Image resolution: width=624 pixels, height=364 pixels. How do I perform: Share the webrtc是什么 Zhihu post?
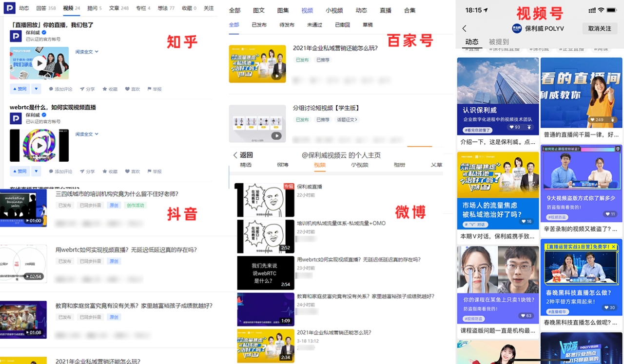(x=87, y=172)
